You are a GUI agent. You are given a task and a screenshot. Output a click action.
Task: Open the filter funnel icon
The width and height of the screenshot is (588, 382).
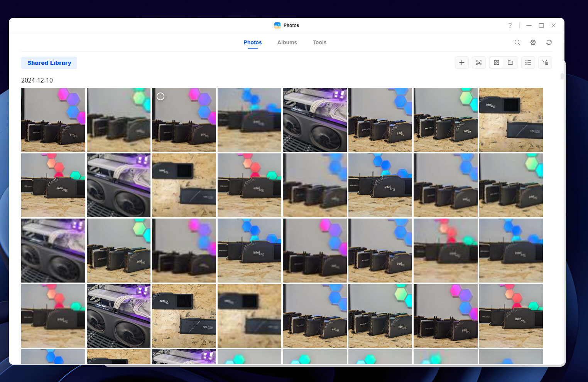(x=545, y=62)
